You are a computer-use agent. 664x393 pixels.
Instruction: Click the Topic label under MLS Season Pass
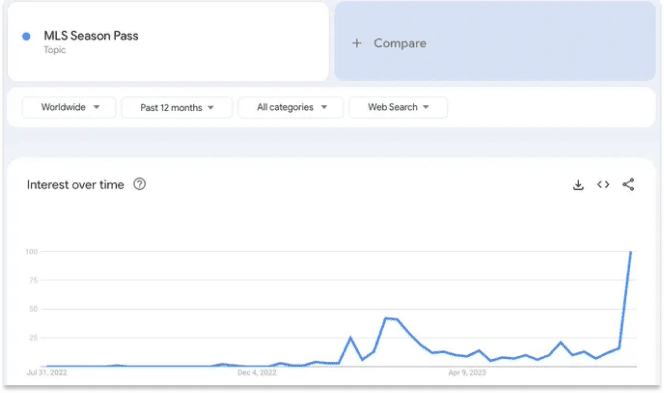click(55, 50)
